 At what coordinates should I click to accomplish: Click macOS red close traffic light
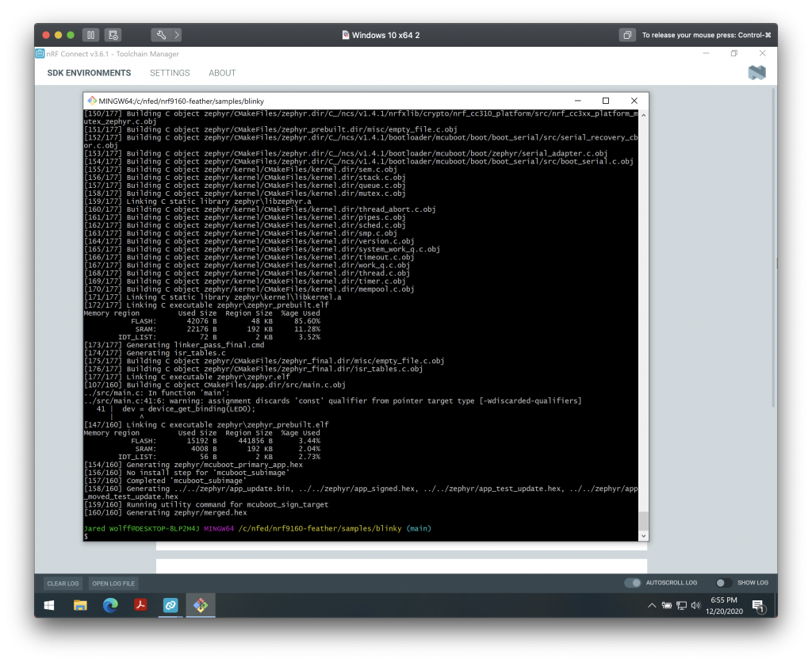[45, 35]
